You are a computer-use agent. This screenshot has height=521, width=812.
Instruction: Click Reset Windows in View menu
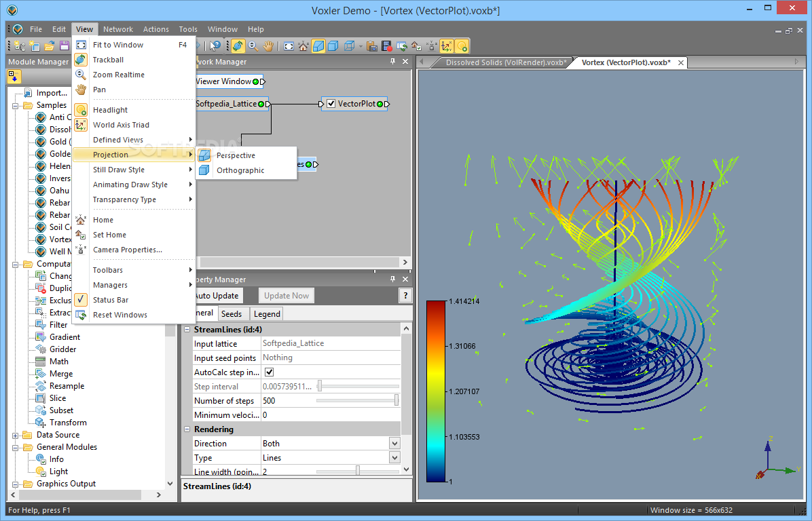pos(134,315)
